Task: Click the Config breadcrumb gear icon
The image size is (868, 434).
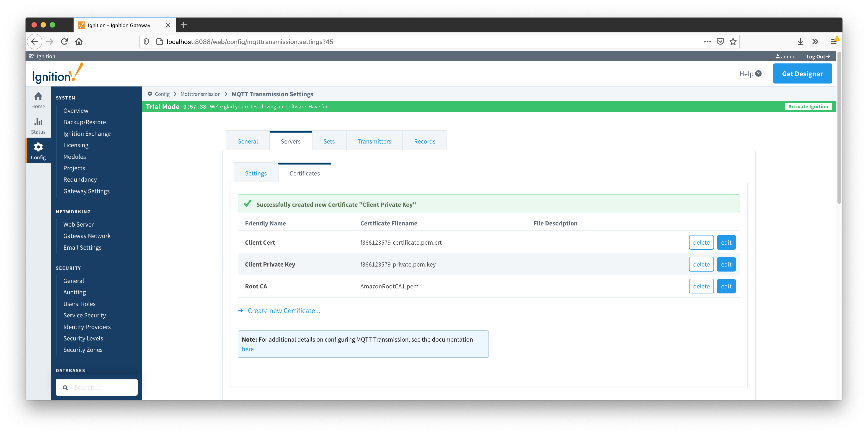Action: tap(150, 94)
